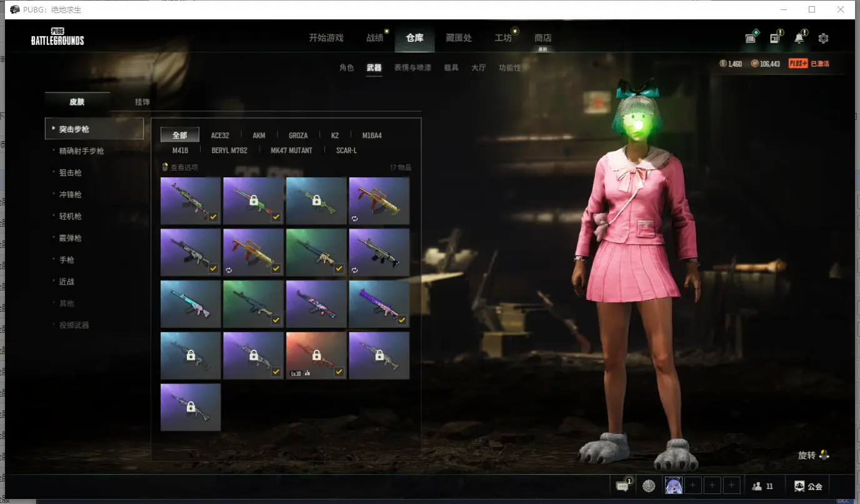Switch to the 挂饰 tab
860x504 pixels.
pos(142,102)
